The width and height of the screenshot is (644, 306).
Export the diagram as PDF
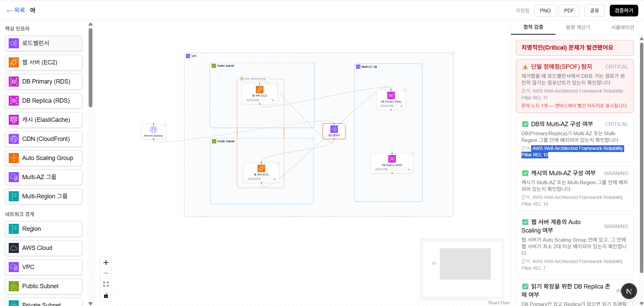coord(569,10)
